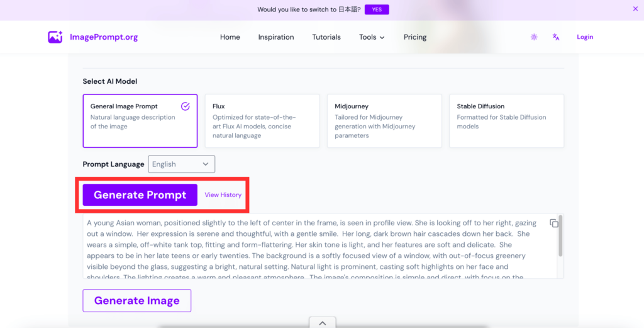Open the language translation icon
The height and width of the screenshot is (328, 644).
point(556,37)
